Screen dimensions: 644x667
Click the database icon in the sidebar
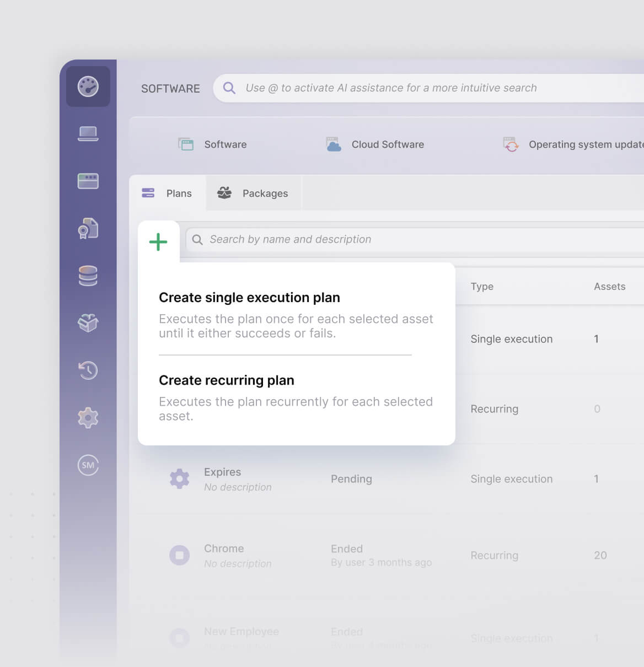click(88, 276)
